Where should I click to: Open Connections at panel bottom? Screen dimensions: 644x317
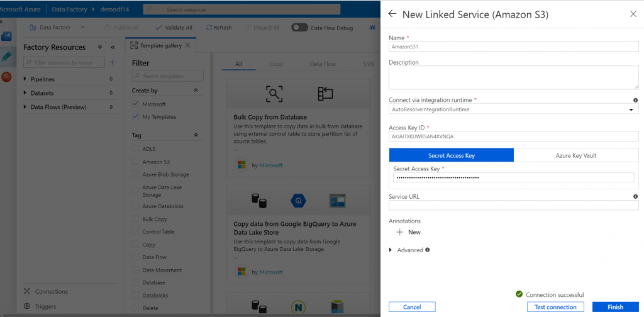click(45, 291)
